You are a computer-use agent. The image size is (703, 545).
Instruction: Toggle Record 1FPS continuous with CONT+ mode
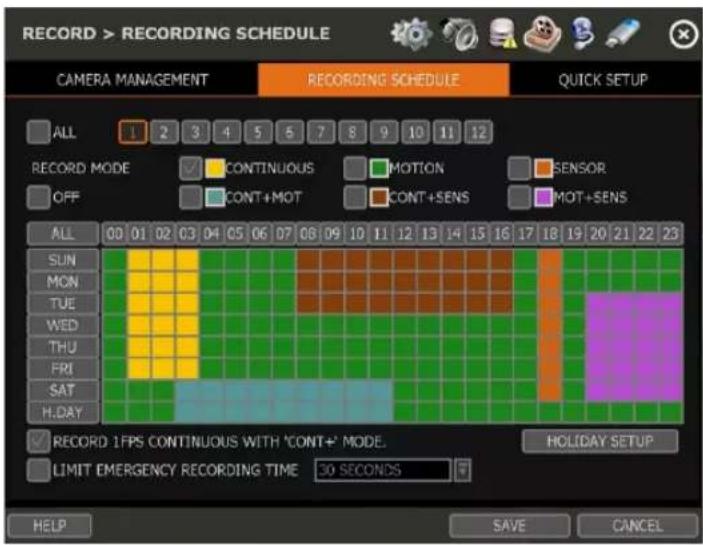point(38,442)
